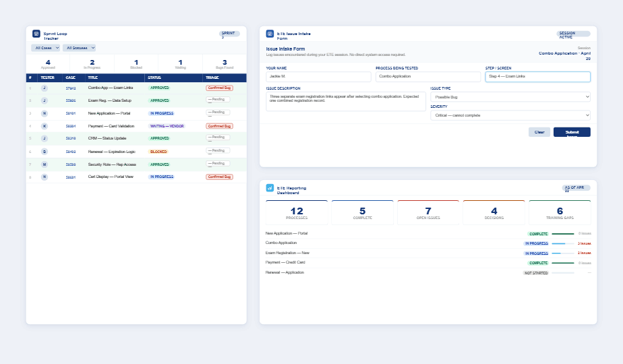Open Pending triage dropdown for New Application row
This screenshot has width=623, height=364.
click(x=218, y=113)
